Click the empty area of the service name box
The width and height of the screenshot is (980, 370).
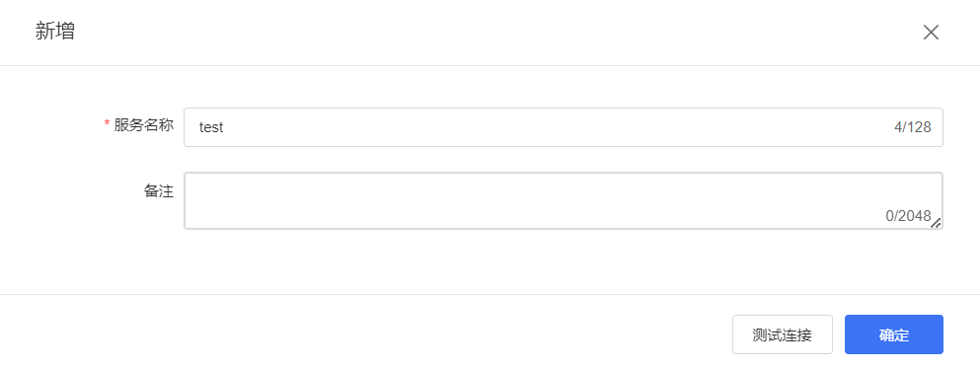[x=557, y=127]
